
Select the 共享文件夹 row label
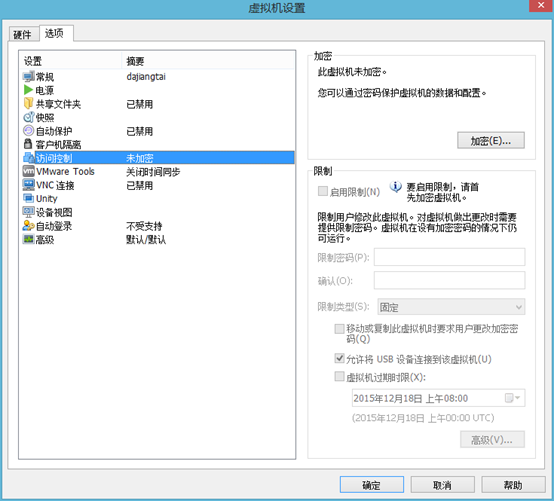tap(58, 104)
